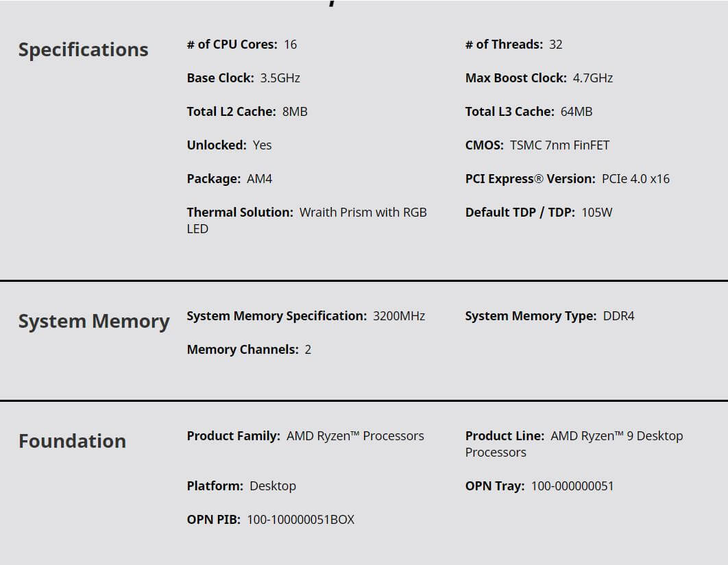Click the Specifications section heading
728x565 pixels.
[x=83, y=50]
